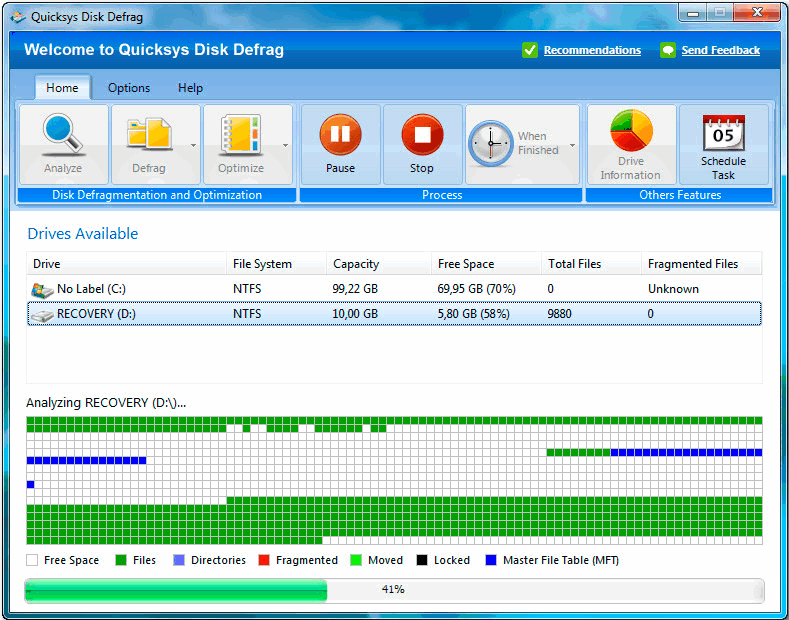Open Drive Information pie chart
This screenshot has width=789, height=620.
coord(631,130)
